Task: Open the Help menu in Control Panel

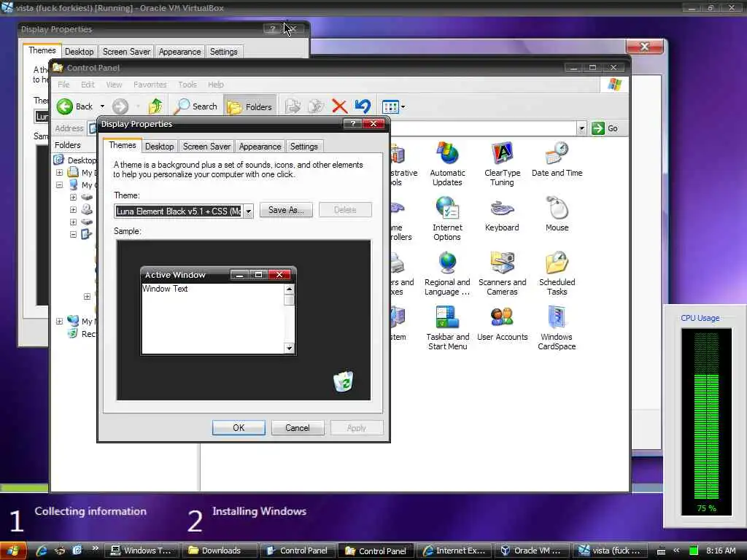Action: 215,85
